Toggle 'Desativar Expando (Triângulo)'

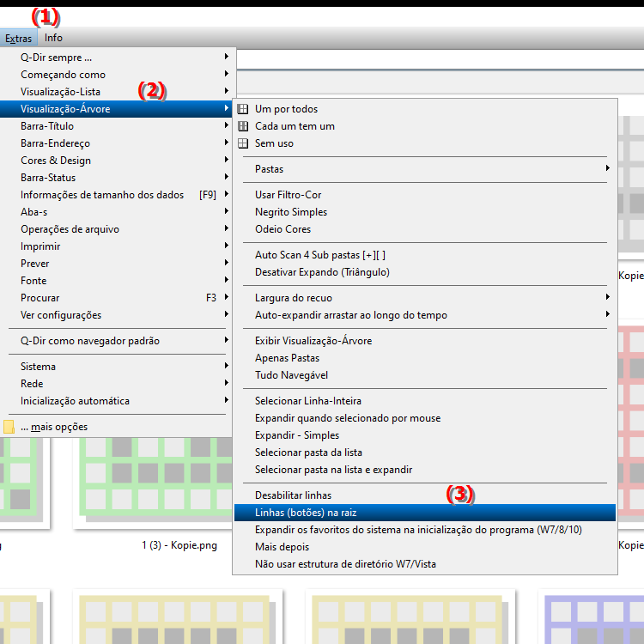pyautogui.click(x=425, y=272)
